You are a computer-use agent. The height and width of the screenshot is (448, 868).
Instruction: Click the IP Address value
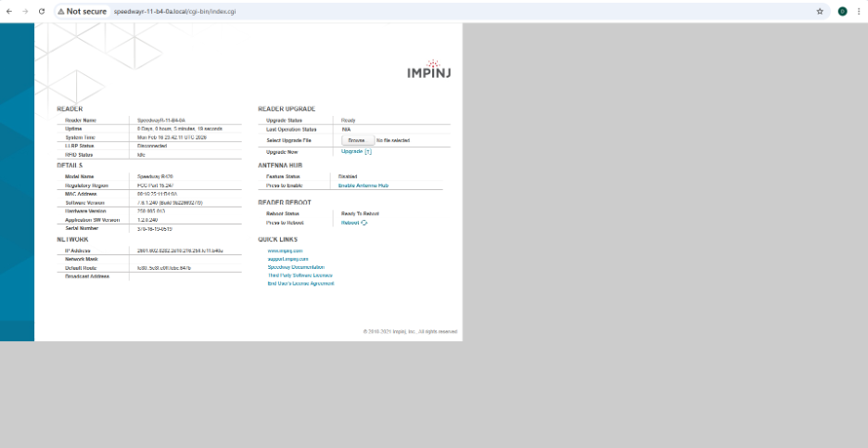(x=180, y=250)
